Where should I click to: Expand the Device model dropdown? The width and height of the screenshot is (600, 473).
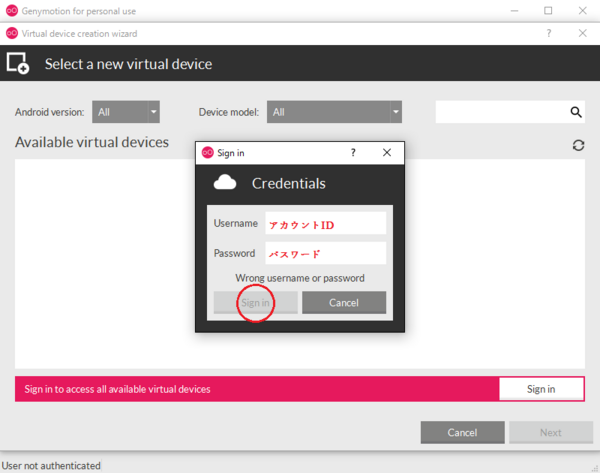click(335, 112)
